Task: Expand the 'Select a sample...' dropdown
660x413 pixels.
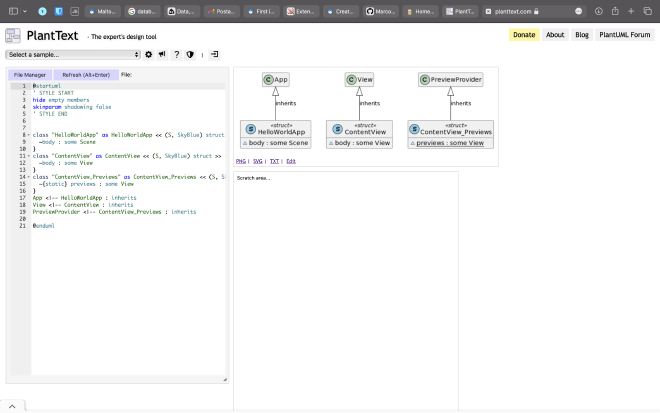Action: tap(73, 54)
